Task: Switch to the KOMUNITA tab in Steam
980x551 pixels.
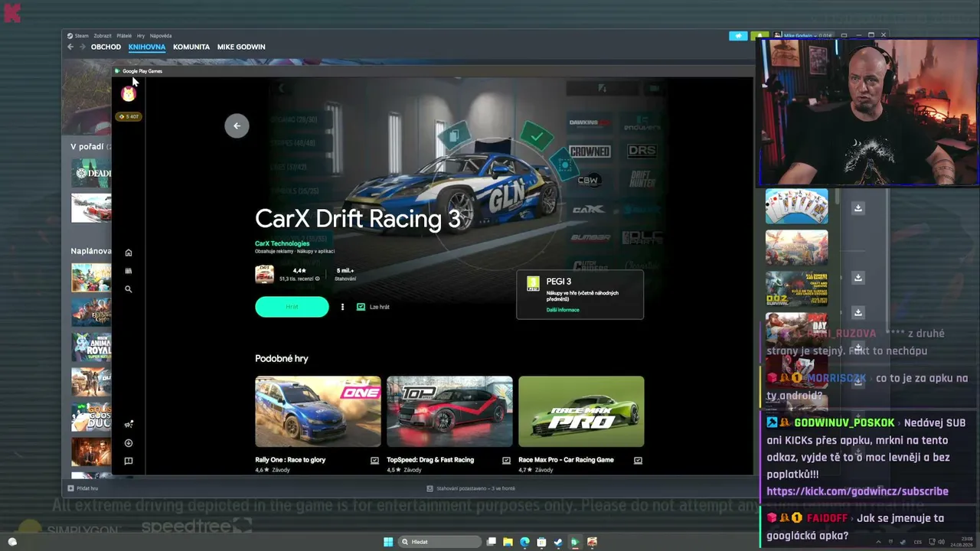Action: (x=191, y=47)
